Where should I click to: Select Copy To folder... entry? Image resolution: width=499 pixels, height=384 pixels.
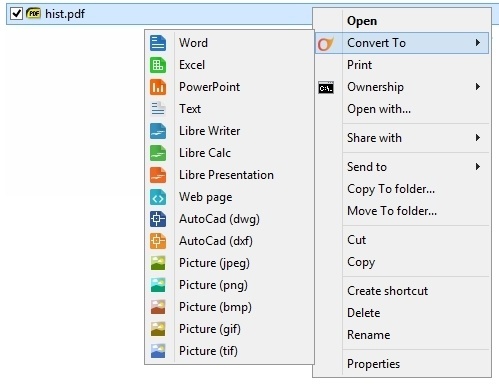tap(391, 189)
